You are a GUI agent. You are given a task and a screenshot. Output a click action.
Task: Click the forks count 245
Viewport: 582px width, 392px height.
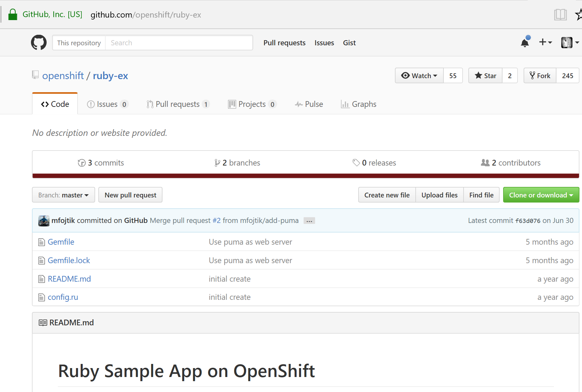(568, 76)
